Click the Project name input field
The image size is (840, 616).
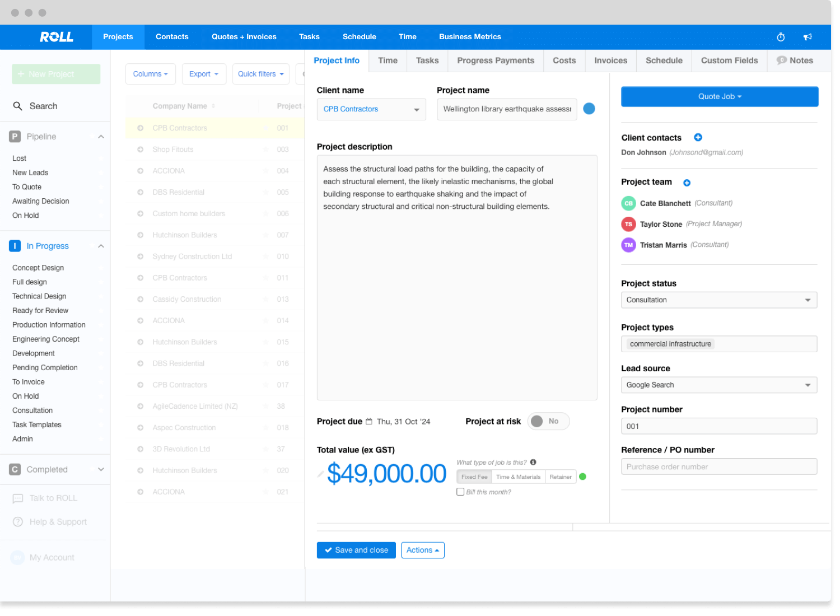click(x=507, y=109)
